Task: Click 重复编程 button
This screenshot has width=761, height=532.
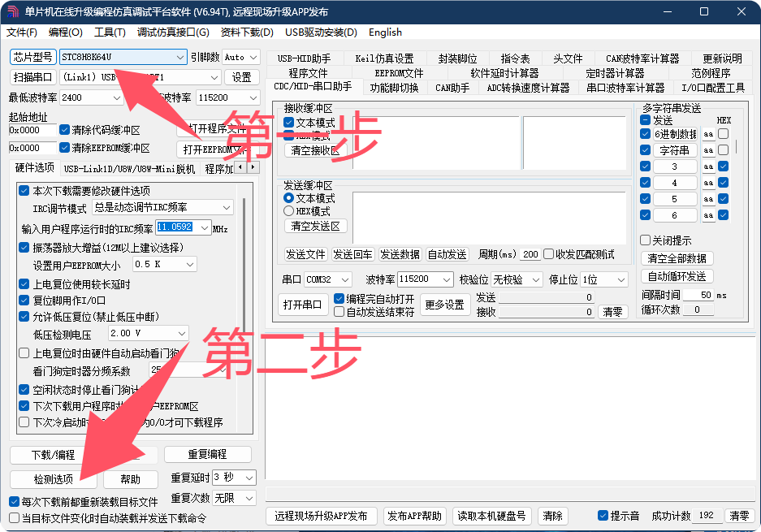Action: tap(207, 454)
